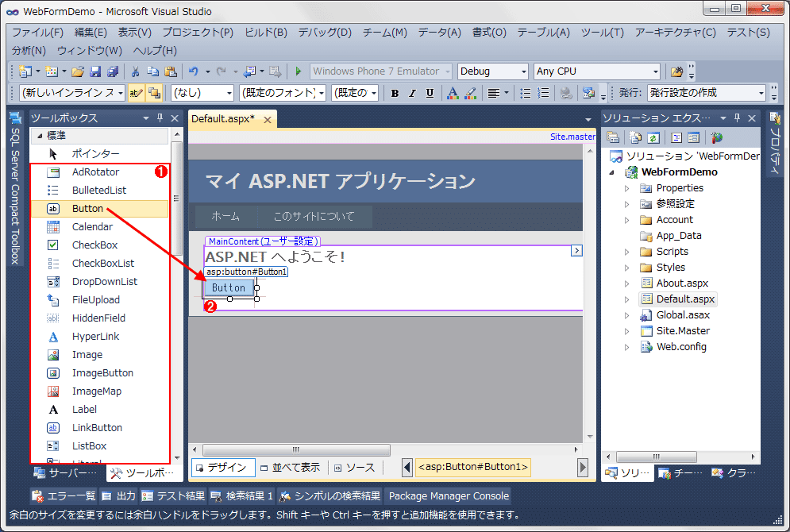Click the foreground font color icon
This screenshot has height=532, width=790.
(453, 93)
